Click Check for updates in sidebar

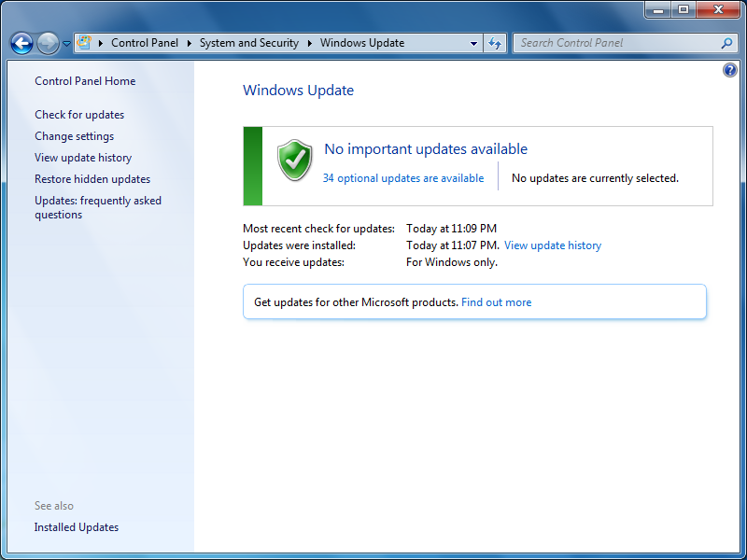79,115
